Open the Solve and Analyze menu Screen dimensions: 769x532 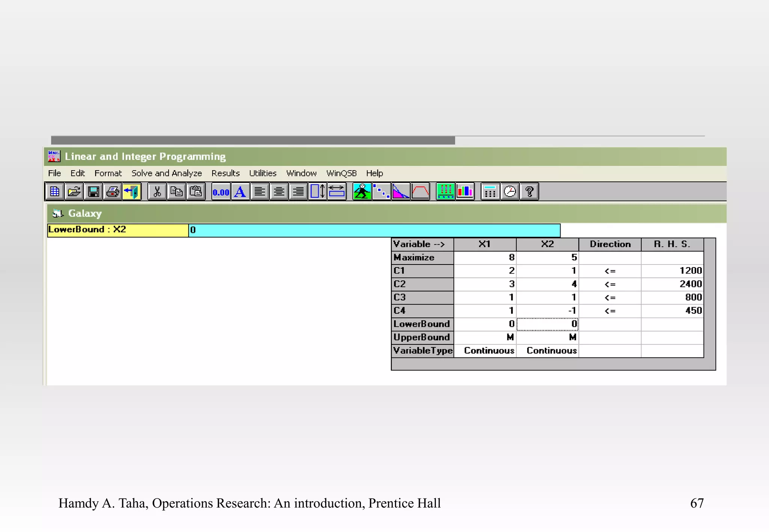pyautogui.click(x=166, y=173)
